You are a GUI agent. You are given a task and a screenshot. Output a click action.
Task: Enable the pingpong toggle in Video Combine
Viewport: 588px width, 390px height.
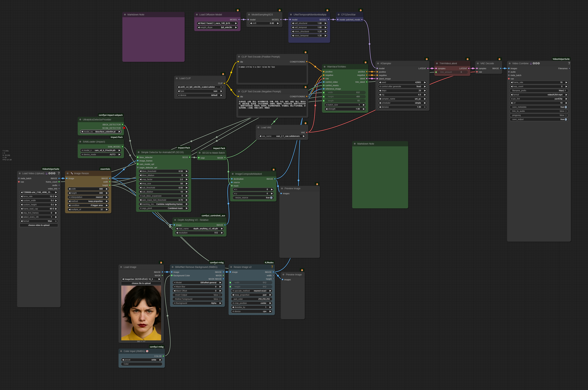566,115
